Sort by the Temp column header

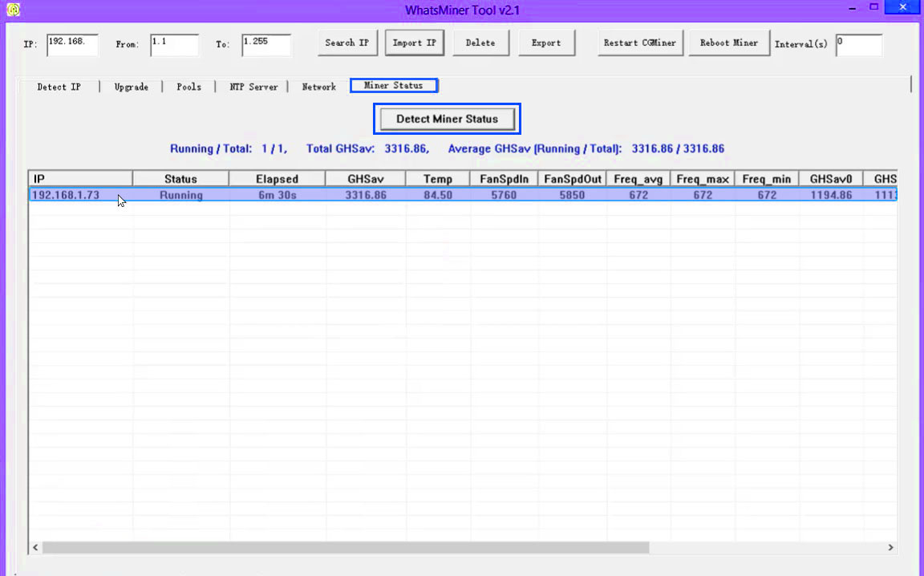[438, 179]
